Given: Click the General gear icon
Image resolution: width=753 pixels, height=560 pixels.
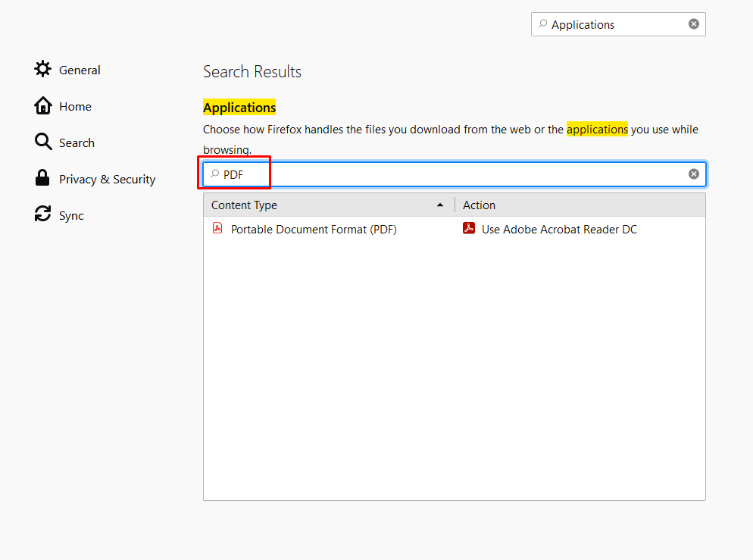Looking at the screenshot, I should point(42,69).
